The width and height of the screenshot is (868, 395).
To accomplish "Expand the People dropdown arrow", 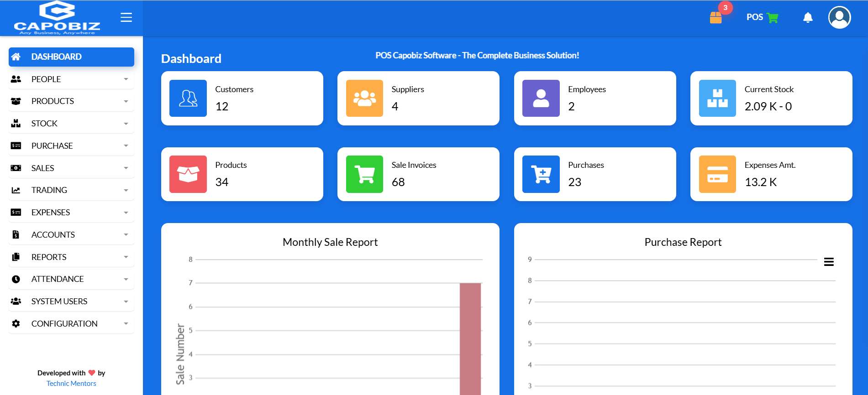I will [126, 79].
